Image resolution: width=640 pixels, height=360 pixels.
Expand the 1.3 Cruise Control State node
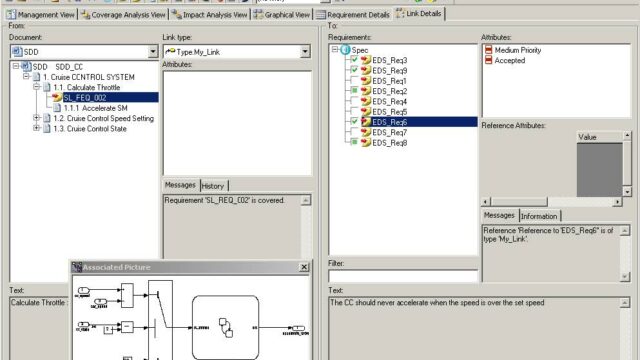tap(36, 128)
